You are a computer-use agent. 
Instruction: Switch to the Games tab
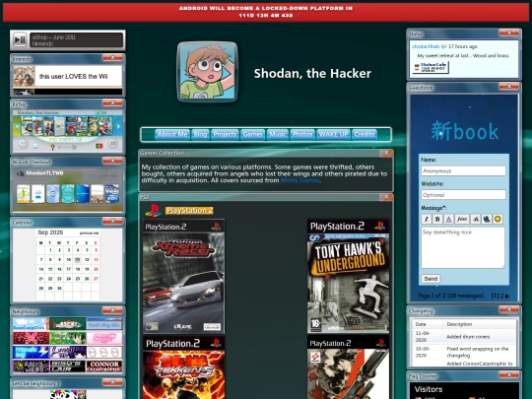click(x=252, y=134)
